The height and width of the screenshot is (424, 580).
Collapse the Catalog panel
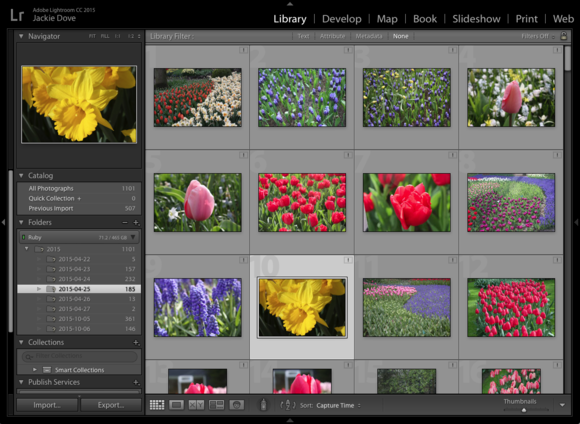21,175
